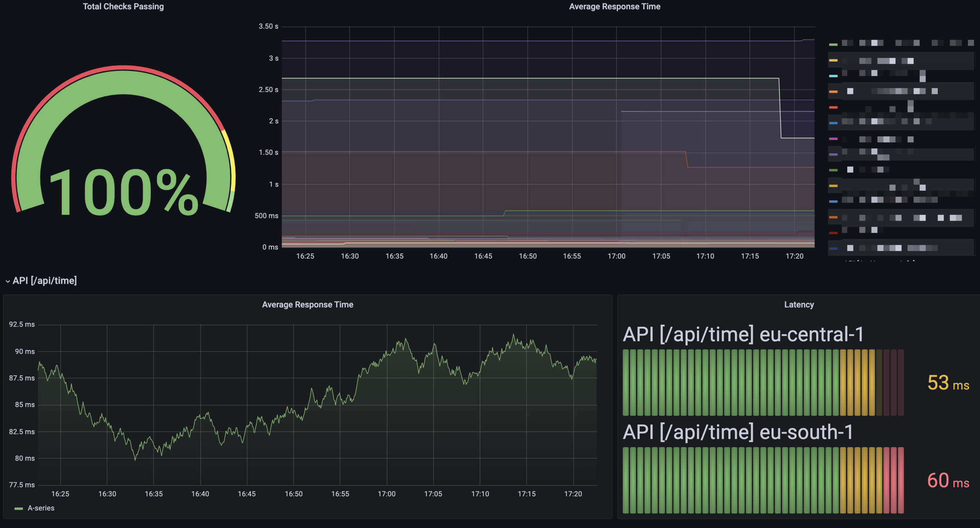Click the purple legend series swatch
This screenshot has width=980, height=528.
pos(833,154)
